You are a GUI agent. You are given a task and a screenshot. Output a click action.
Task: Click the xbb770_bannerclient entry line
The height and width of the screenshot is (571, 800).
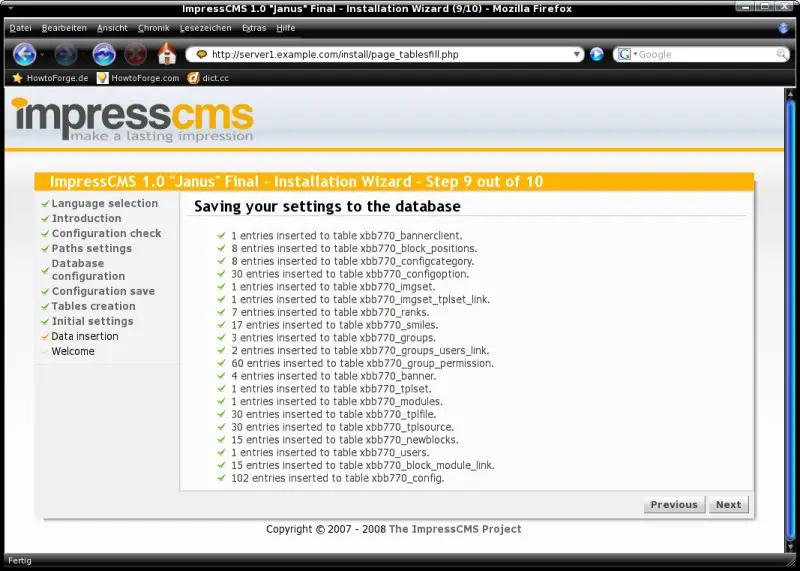[x=346, y=236]
